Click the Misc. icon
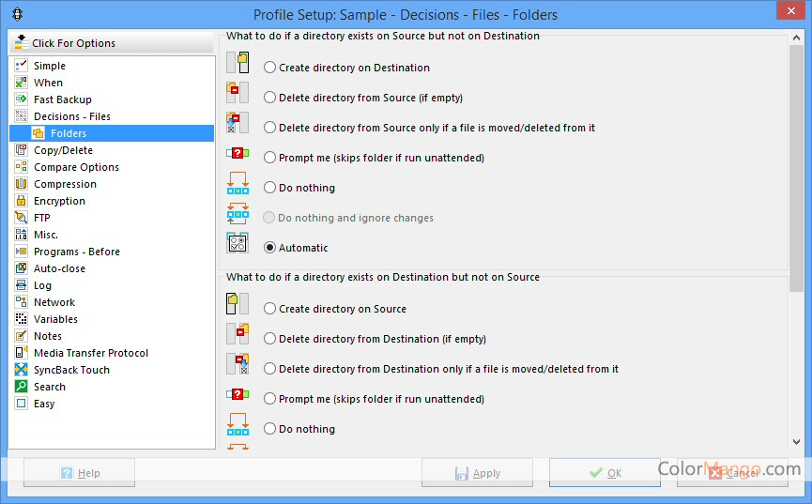 [22, 235]
